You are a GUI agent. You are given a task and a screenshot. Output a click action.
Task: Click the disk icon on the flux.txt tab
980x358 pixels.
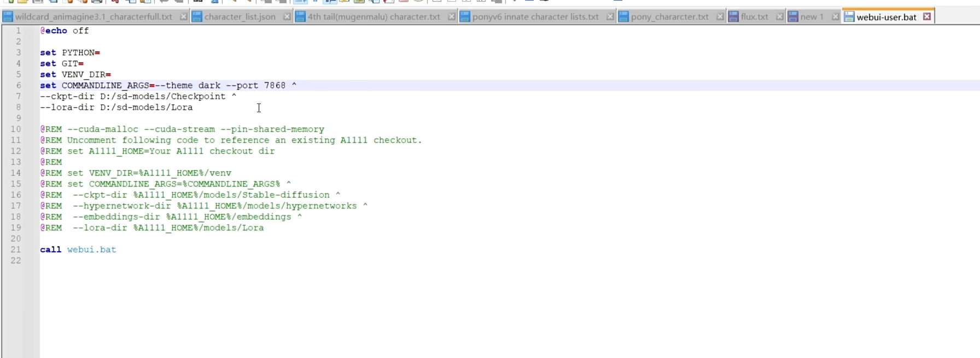pos(733,17)
